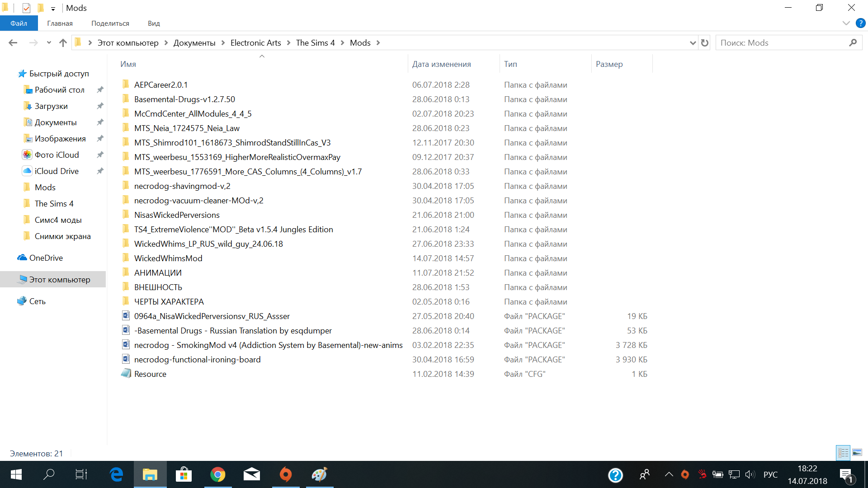Open the volume speaker tray icon
This screenshot has width=868, height=488.
[750, 474]
